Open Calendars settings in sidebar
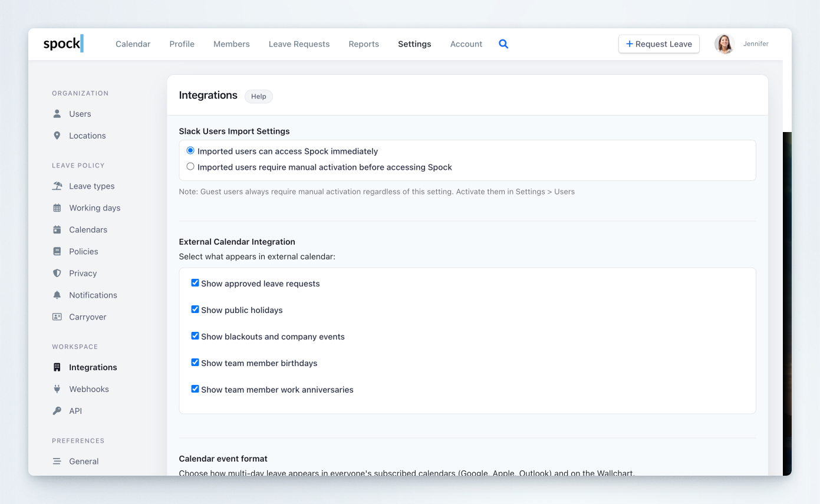820x504 pixels. click(88, 230)
